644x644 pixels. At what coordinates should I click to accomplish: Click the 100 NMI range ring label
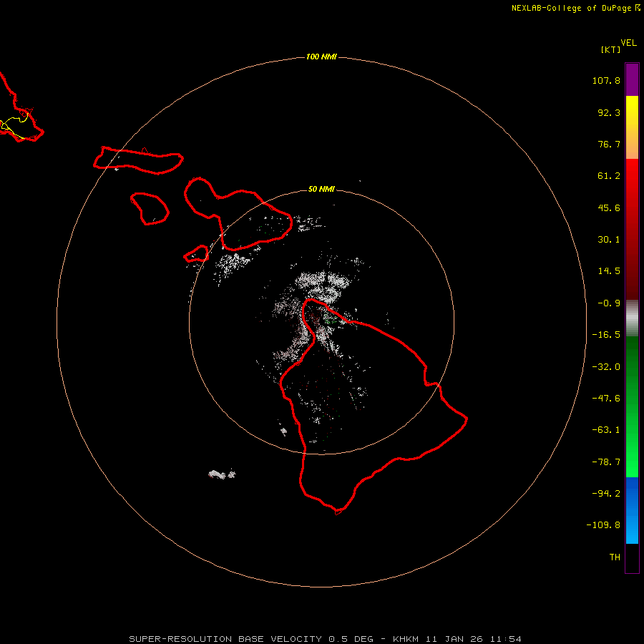coord(321,57)
